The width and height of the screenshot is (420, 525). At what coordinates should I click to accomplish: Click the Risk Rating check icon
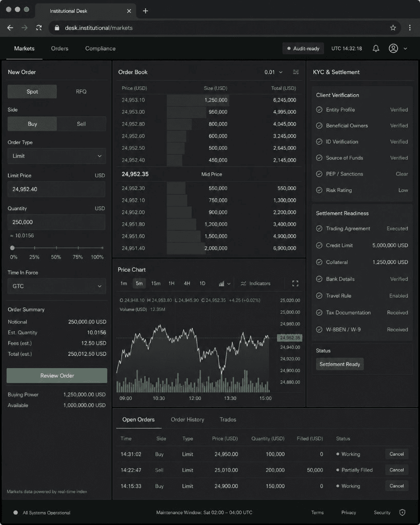click(319, 190)
